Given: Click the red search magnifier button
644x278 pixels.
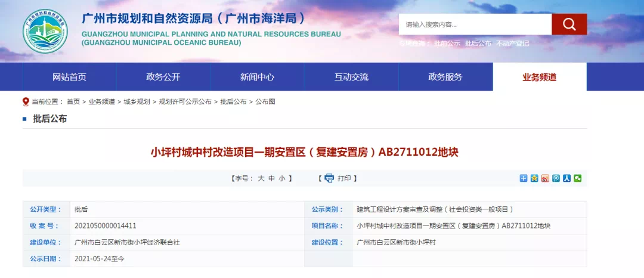Looking at the screenshot, I should (569, 24).
